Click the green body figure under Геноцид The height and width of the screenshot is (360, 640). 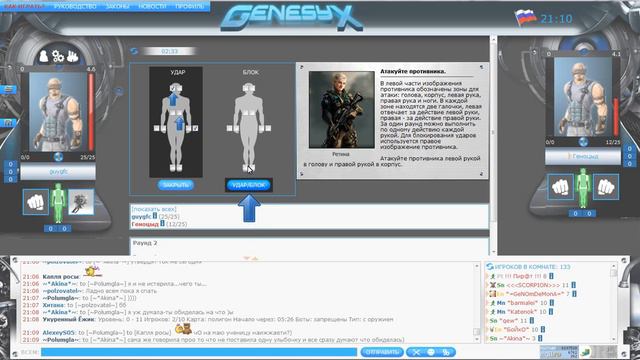tap(583, 188)
